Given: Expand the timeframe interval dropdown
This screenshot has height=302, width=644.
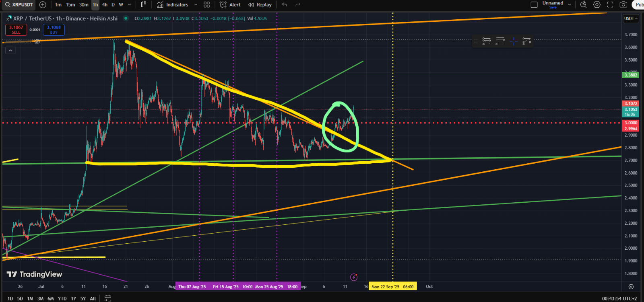Looking at the screenshot, I should click(x=129, y=5).
